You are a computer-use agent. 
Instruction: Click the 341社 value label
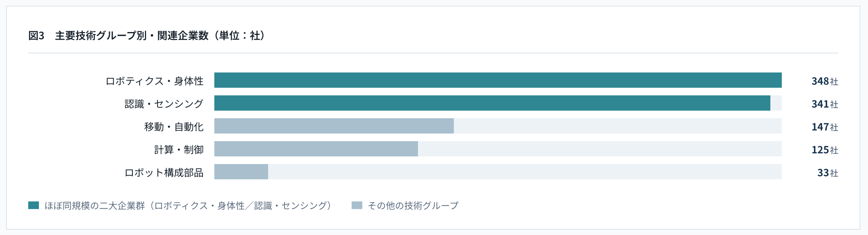[x=825, y=104]
